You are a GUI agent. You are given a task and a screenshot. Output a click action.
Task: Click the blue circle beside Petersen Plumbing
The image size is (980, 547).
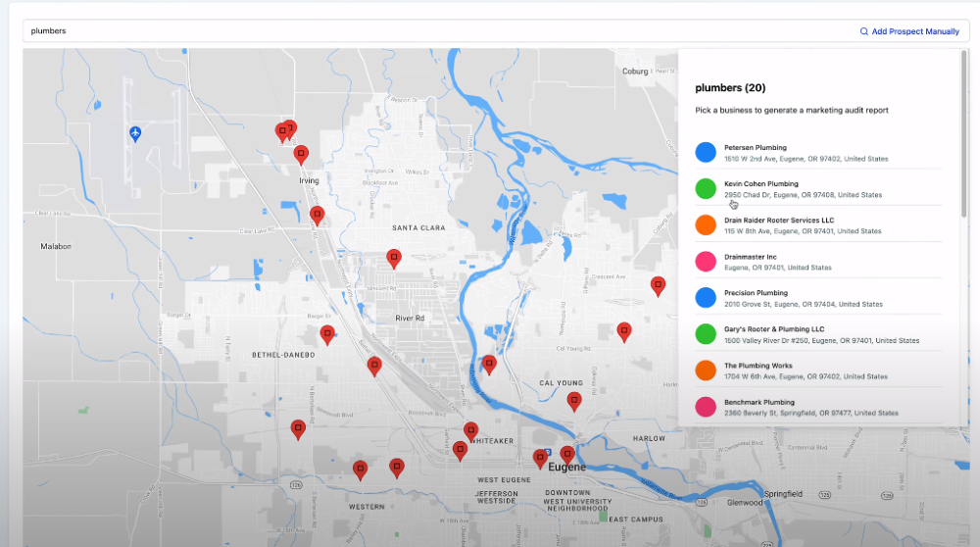pyautogui.click(x=706, y=152)
